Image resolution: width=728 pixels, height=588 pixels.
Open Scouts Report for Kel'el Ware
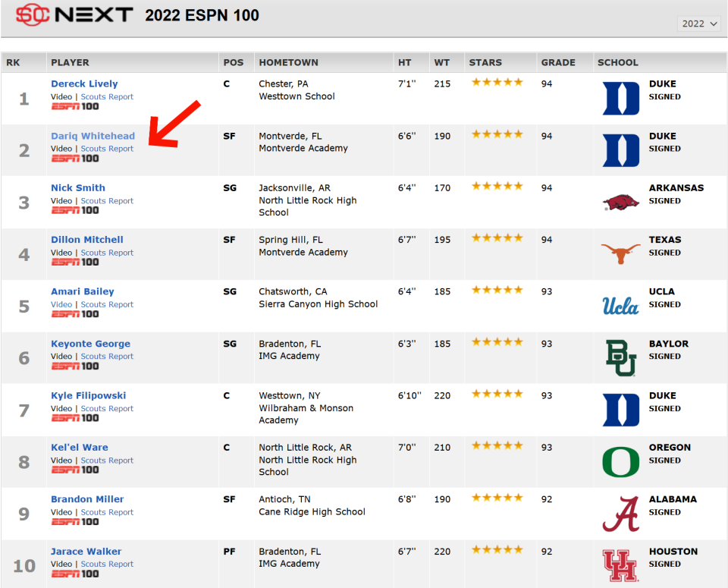(107, 461)
